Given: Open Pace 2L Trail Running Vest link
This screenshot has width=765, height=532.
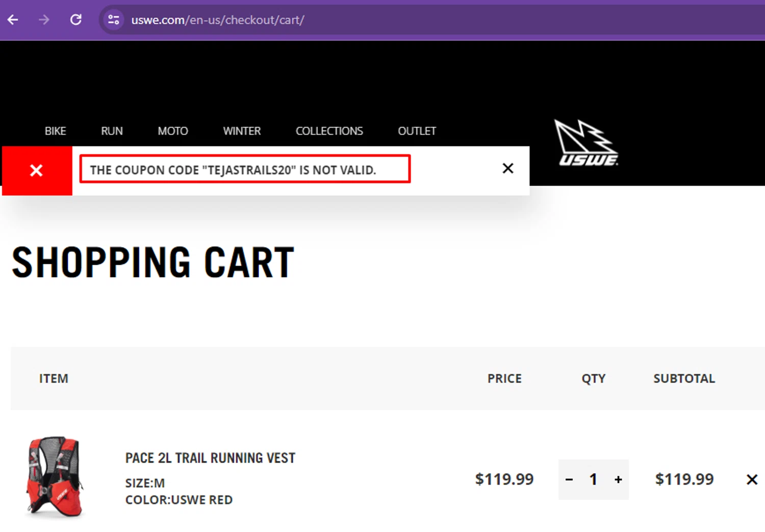Looking at the screenshot, I should [210, 458].
